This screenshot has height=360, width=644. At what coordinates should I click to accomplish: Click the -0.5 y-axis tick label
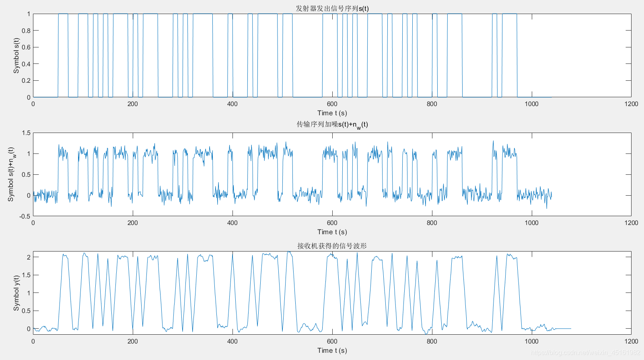click(25, 216)
